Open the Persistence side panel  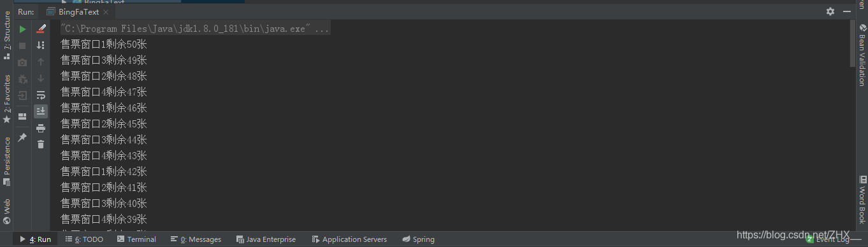pyautogui.click(x=7, y=161)
